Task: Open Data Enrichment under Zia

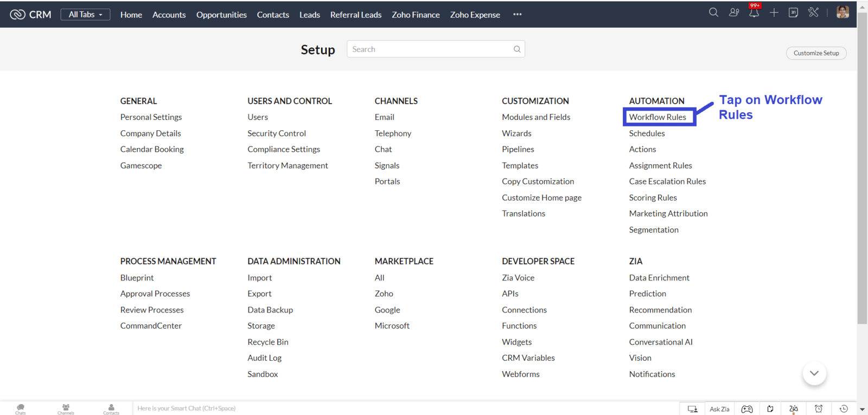Action: coord(659,278)
